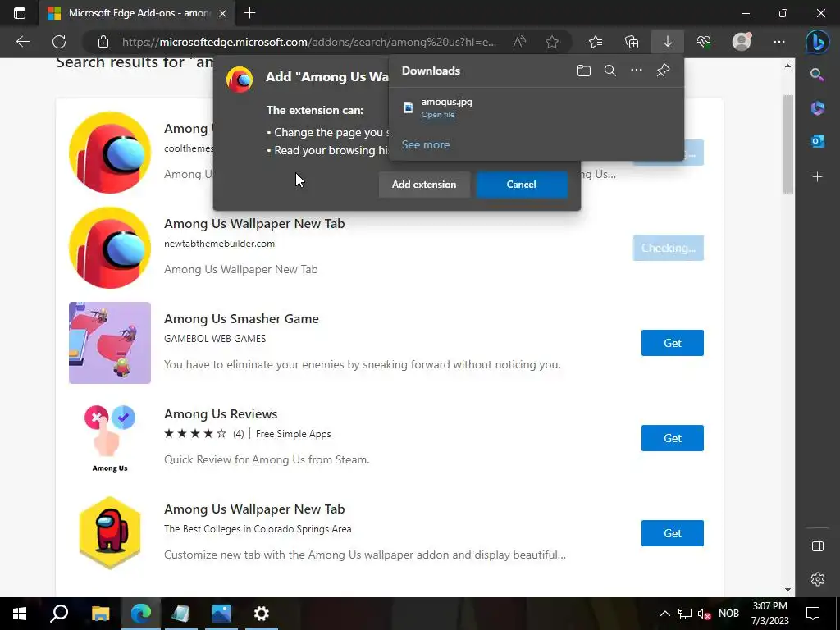Open the Favorites list
The image size is (840, 630).
[x=596, y=42]
